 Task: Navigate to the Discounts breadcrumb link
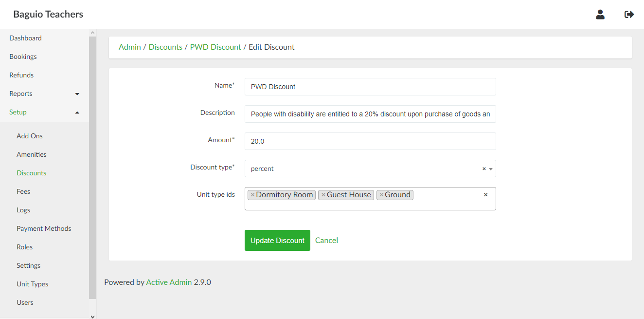[165, 47]
